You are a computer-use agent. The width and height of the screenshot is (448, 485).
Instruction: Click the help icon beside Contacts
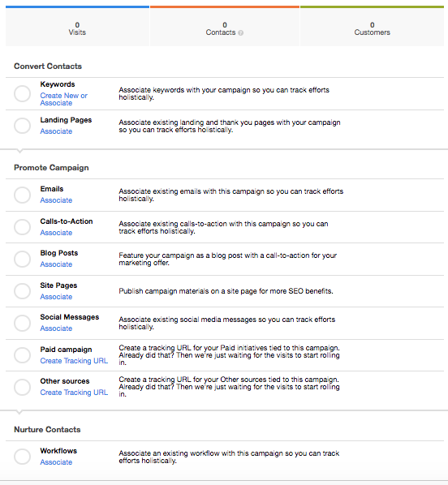pyautogui.click(x=240, y=32)
